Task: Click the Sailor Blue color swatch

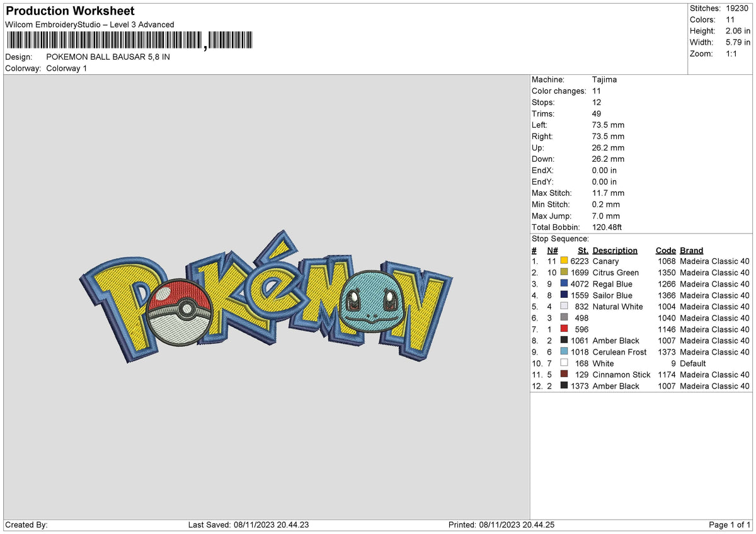Action: click(x=564, y=295)
